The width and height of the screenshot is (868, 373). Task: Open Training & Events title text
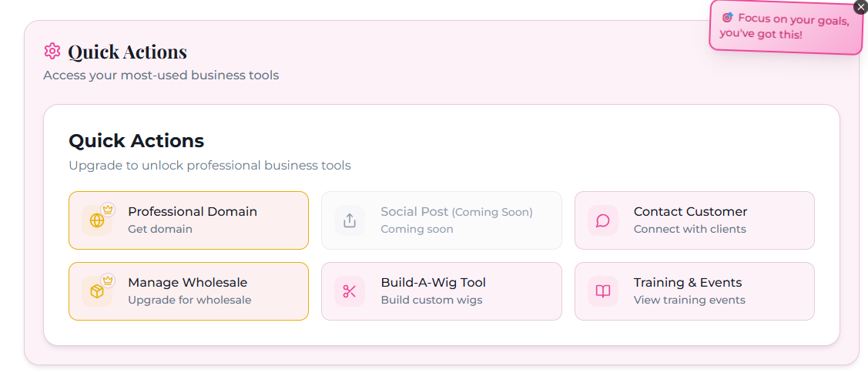coord(687,282)
